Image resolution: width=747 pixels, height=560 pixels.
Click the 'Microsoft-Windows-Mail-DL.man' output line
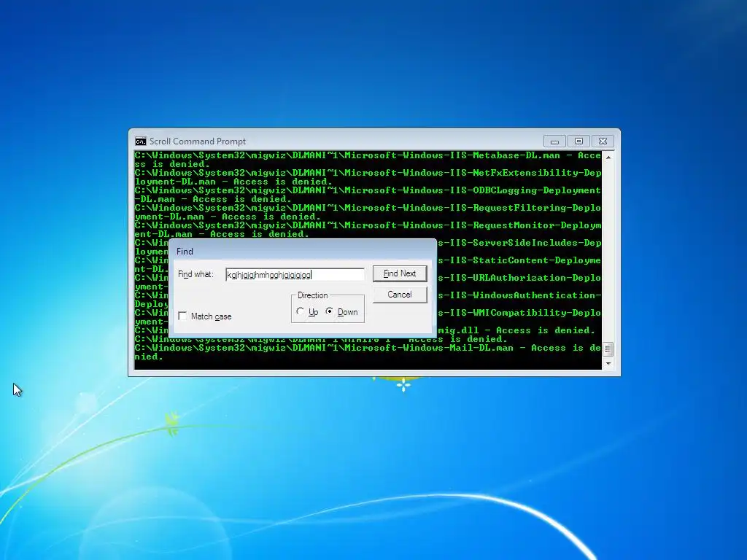click(x=368, y=348)
